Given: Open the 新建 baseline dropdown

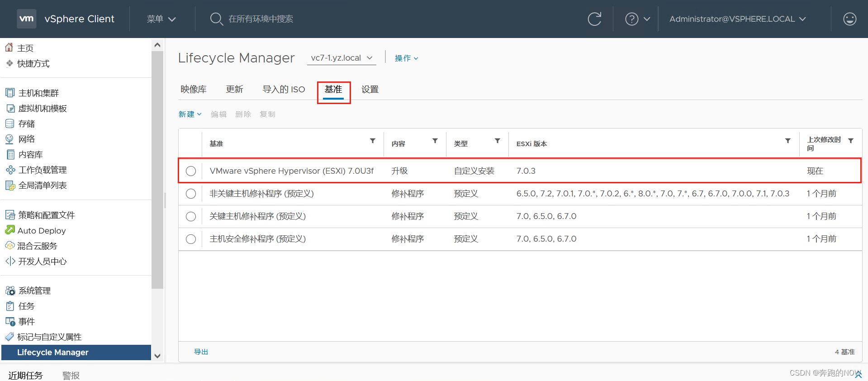Looking at the screenshot, I should [190, 114].
